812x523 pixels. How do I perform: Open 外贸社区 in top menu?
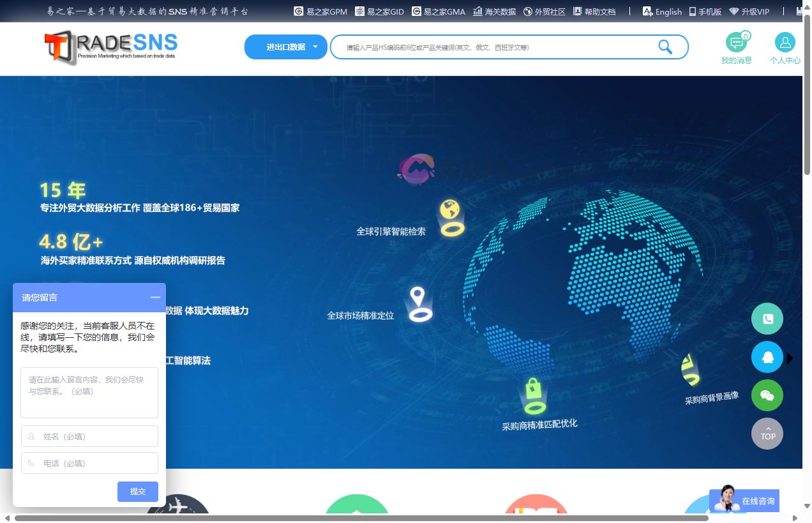pos(544,11)
